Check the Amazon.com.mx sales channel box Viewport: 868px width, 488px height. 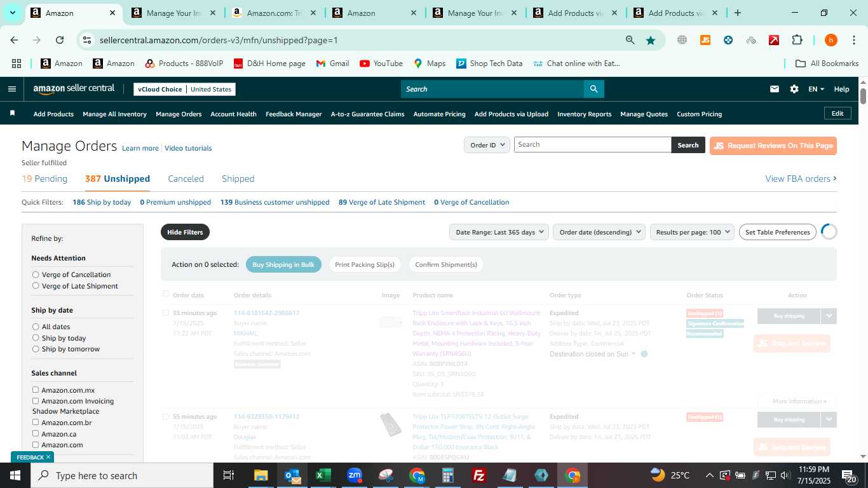click(x=36, y=390)
